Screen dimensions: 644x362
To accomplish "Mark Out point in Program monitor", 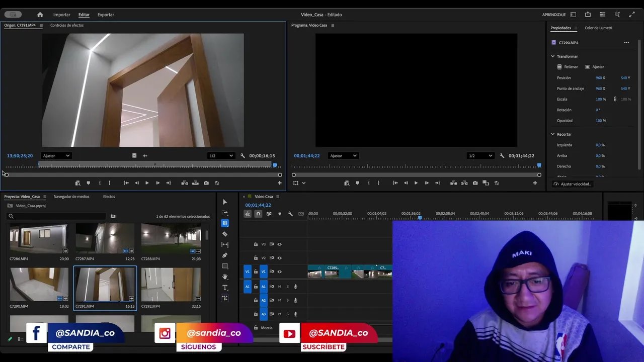I will 378,183.
